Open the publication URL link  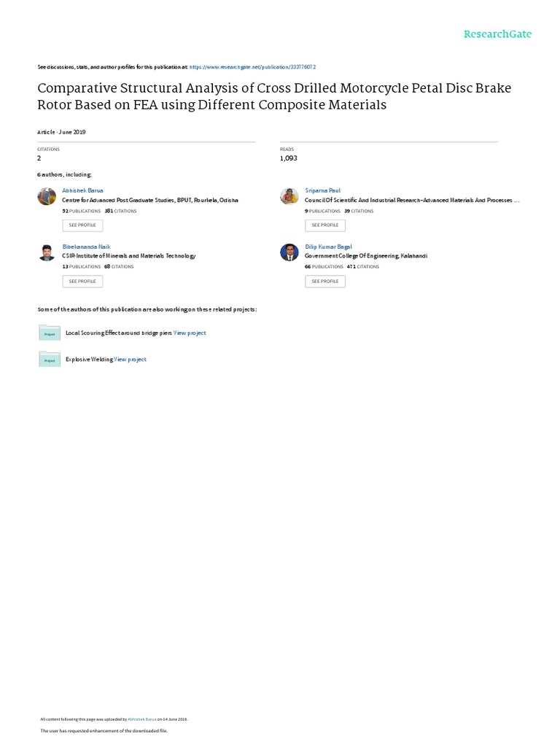click(252, 67)
